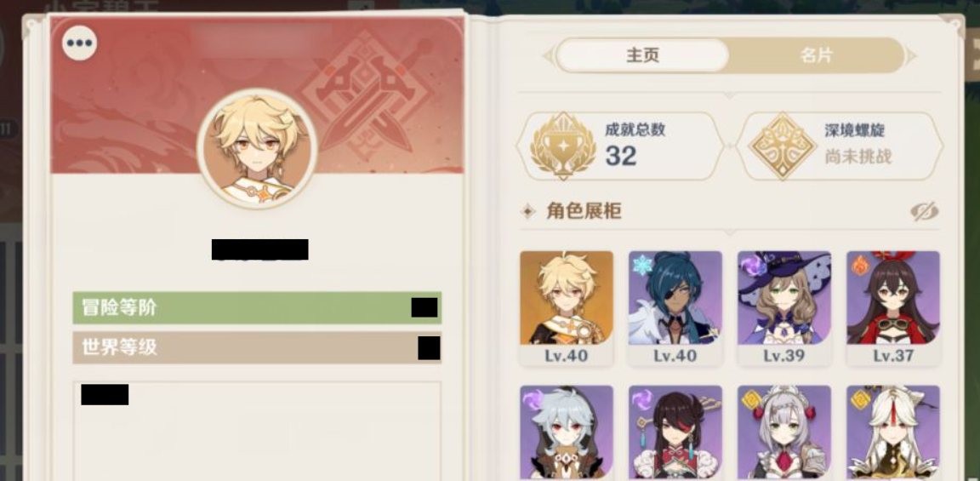This screenshot has height=481, width=980.
Task: Click the signature text box
Action: click(x=257, y=431)
